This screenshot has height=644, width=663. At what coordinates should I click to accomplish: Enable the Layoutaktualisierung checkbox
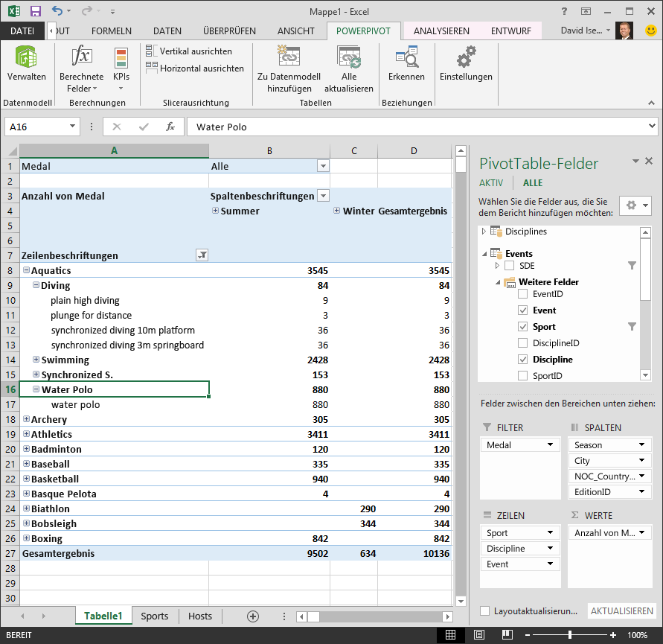[x=484, y=610]
